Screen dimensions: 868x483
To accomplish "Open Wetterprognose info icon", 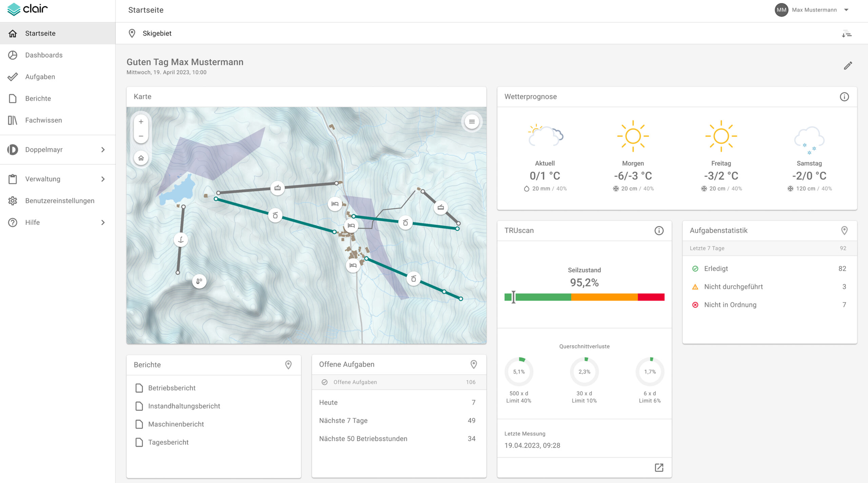I will (x=844, y=97).
